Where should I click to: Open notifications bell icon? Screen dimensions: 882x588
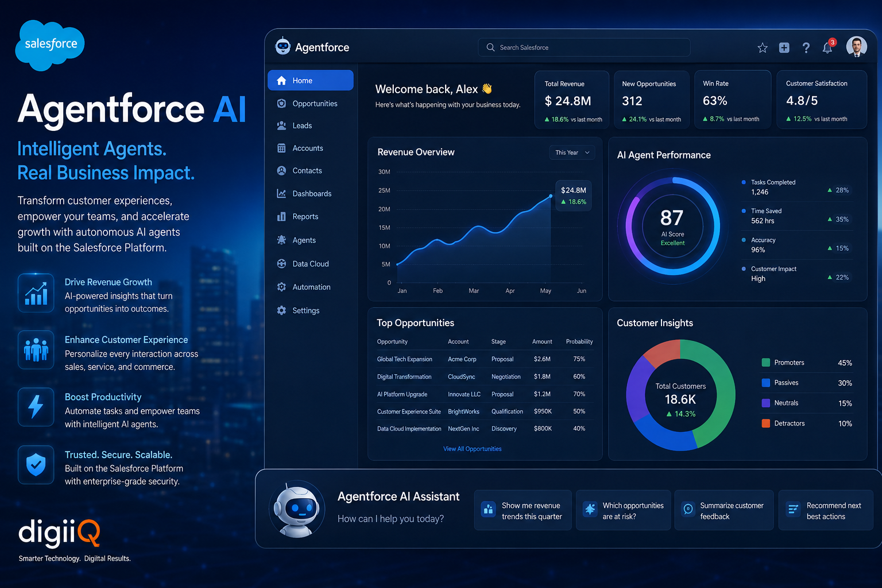[827, 48]
